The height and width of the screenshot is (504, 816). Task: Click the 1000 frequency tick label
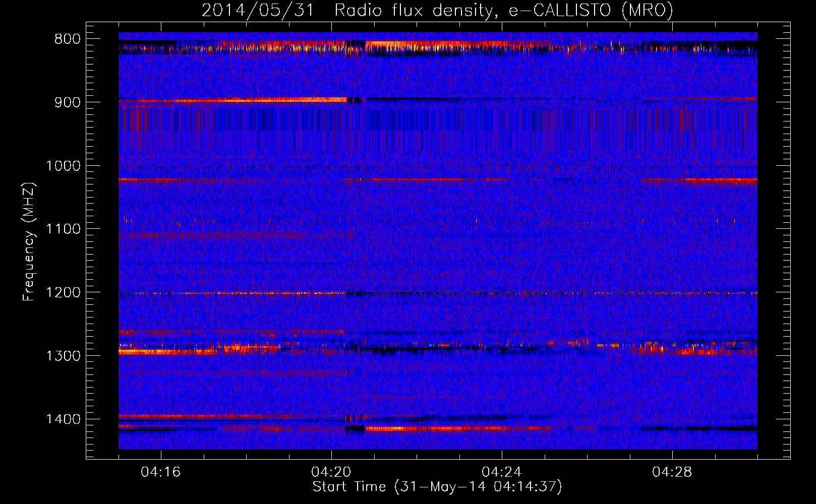click(x=63, y=166)
